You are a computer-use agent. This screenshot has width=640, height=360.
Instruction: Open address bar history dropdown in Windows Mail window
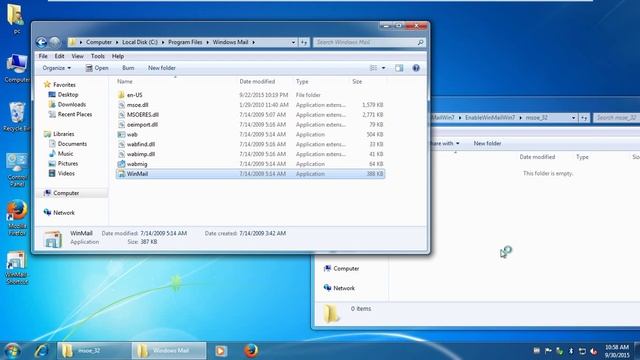tap(293, 42)
